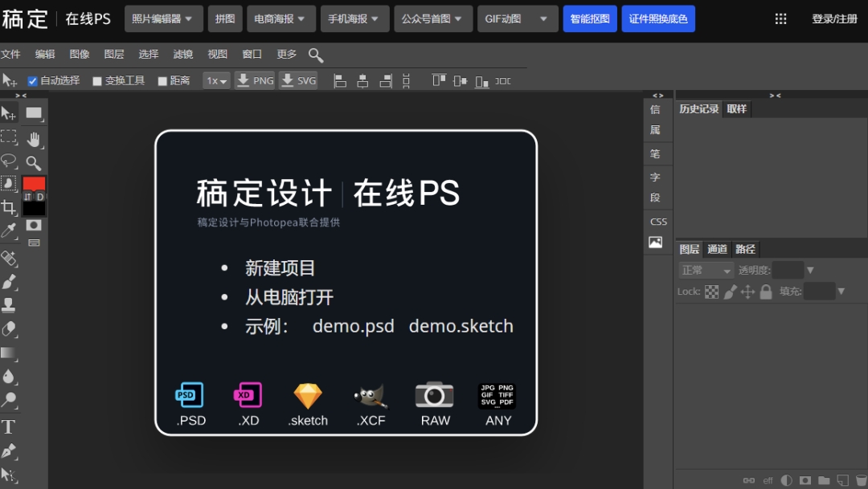Enable the 变换工具 checkbox
Image resolution: width=868 pixels, height=489 pixels.
(x=97, y=81)
